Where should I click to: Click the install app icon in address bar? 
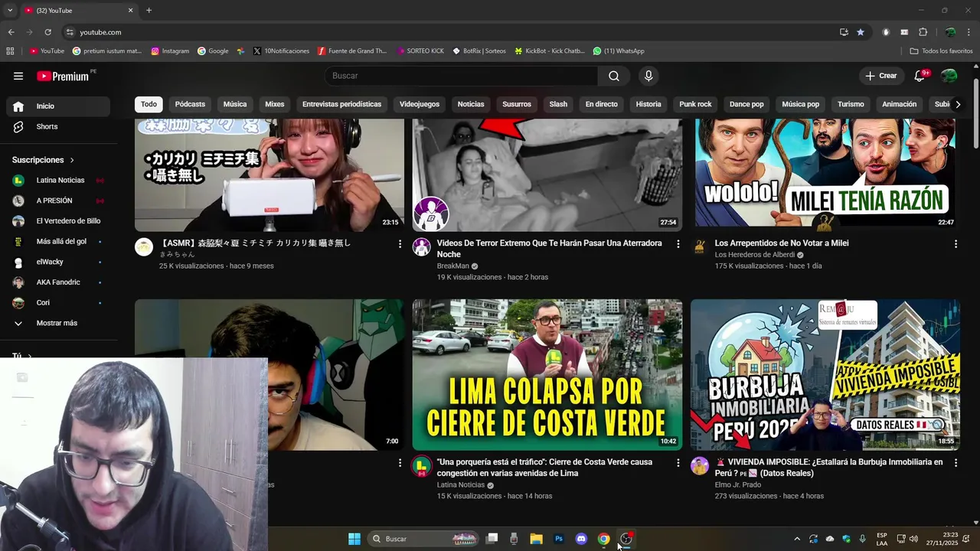844,32
